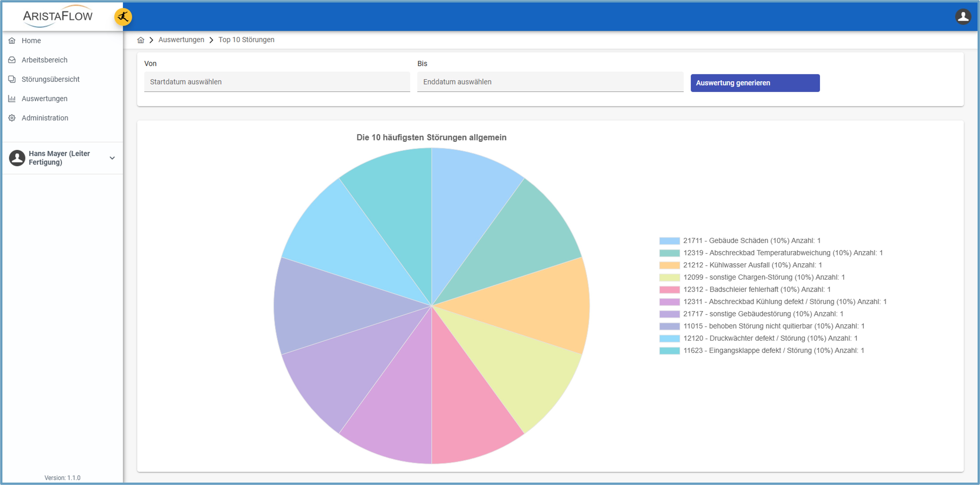Open the user account icon in header
This screenshot has width=980, height=485.
963,16
